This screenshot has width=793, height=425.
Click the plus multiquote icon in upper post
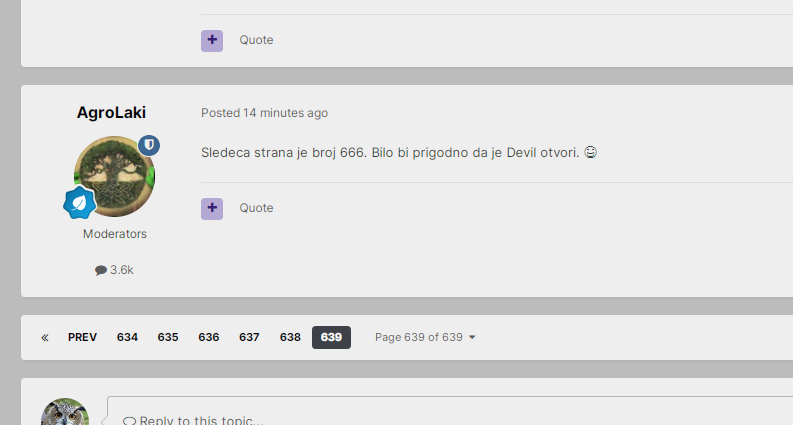tap(212, 40)
